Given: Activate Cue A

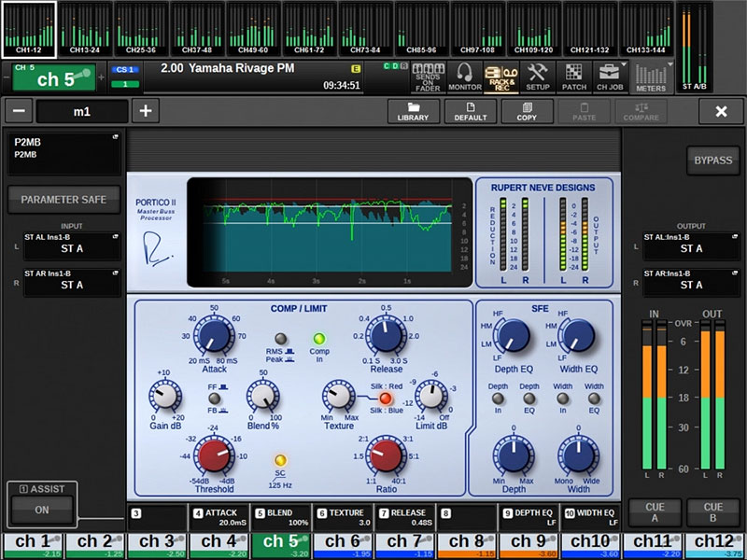Looking at the screenshot, I should click(x=655, y=512).
